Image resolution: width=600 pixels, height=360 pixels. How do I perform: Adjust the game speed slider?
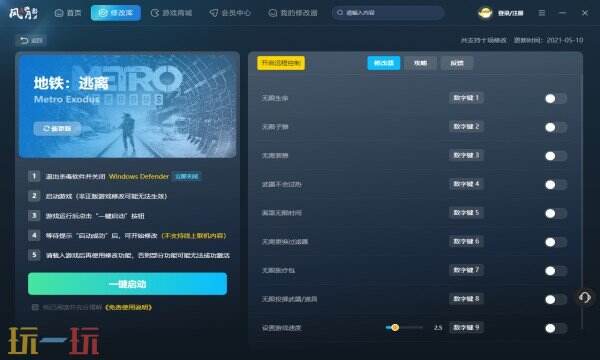pos(404,327)
